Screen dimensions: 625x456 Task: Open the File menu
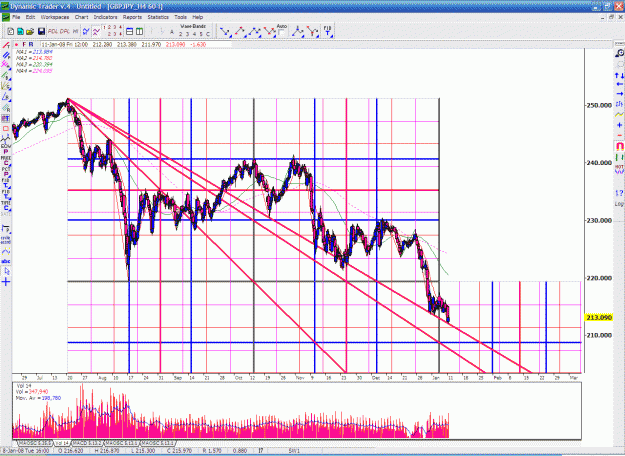click(16, 17)
